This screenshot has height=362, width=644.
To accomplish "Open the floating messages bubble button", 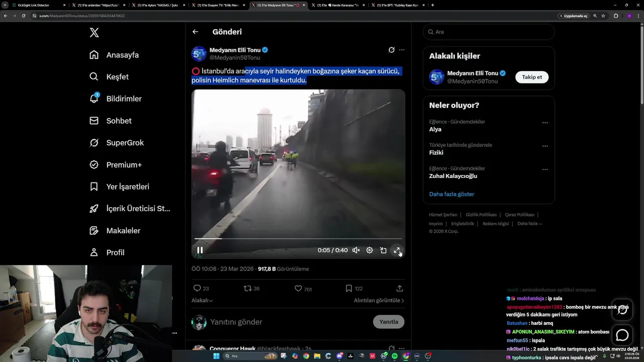I will pyautogui.click(x=622, y=335).
